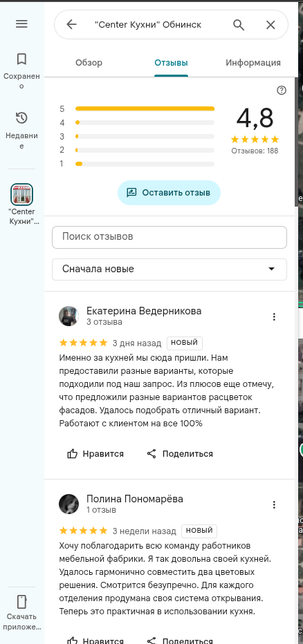Open Recent history clock icon
303x644 pixels.
tap(21, 118)
